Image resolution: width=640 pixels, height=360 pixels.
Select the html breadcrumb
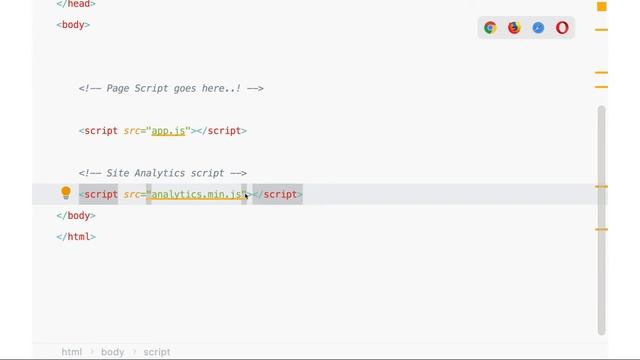coord(72,352)
